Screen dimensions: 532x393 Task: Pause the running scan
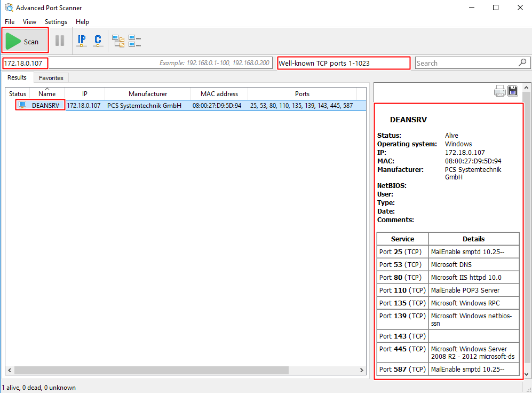pos(60,41)
